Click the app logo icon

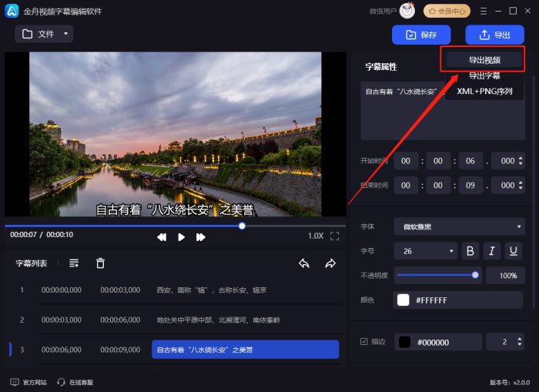12,11
